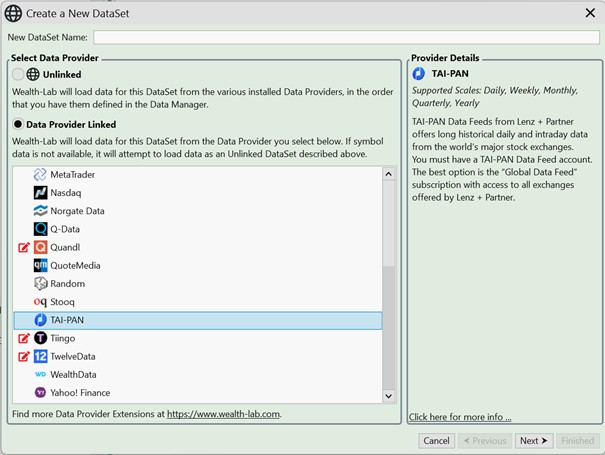
Task: Click the QuoteMedia logo icon
Action: coord(41,265)
